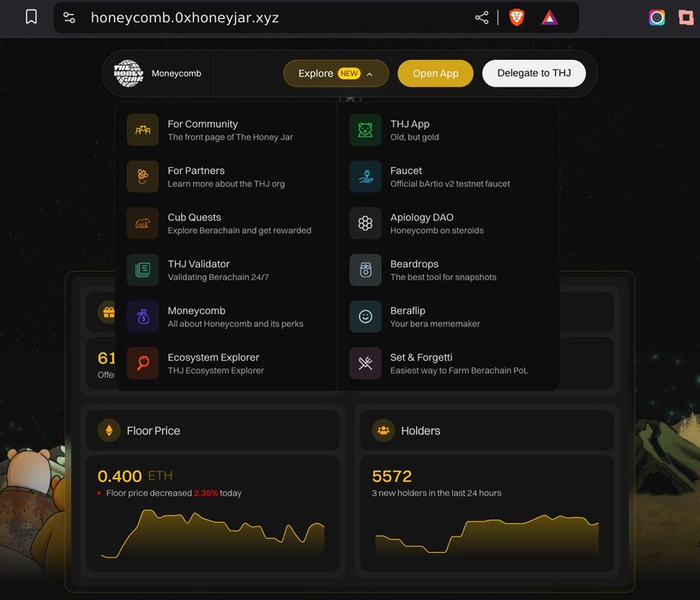Image resolution: width=700 pixels, height=600 pixels.
Task: Open THJ Validator menu item
Action: pos(198,270)
